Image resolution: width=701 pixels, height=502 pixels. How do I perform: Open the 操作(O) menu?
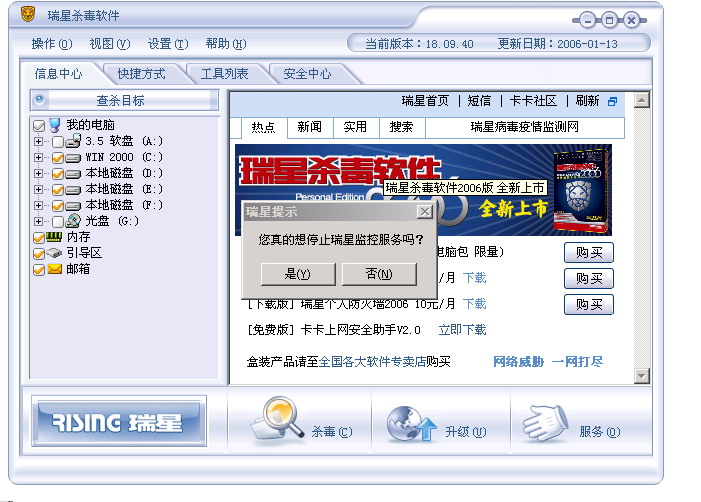tap(51, 44)
